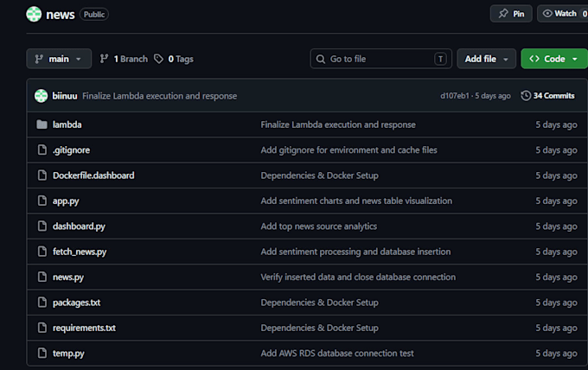Open the dashboard.py file
Image resolution: width=588 pixels, height=370 pixels.
pyautogui.click(x=79, y=226)
